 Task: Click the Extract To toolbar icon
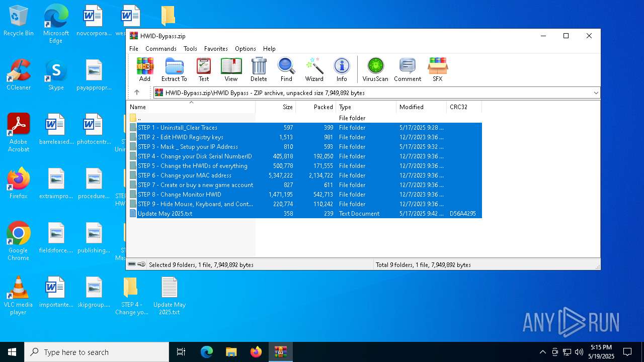click(174, 70)
